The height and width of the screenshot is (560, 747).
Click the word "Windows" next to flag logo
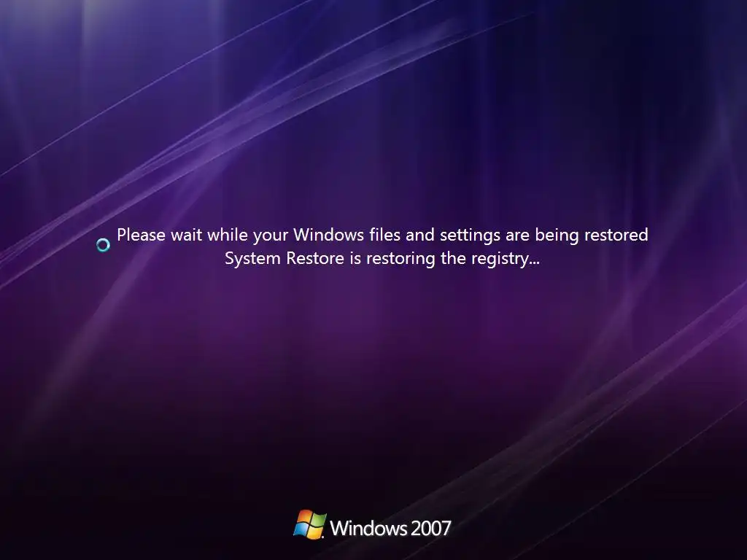click(x=368, y=528)
